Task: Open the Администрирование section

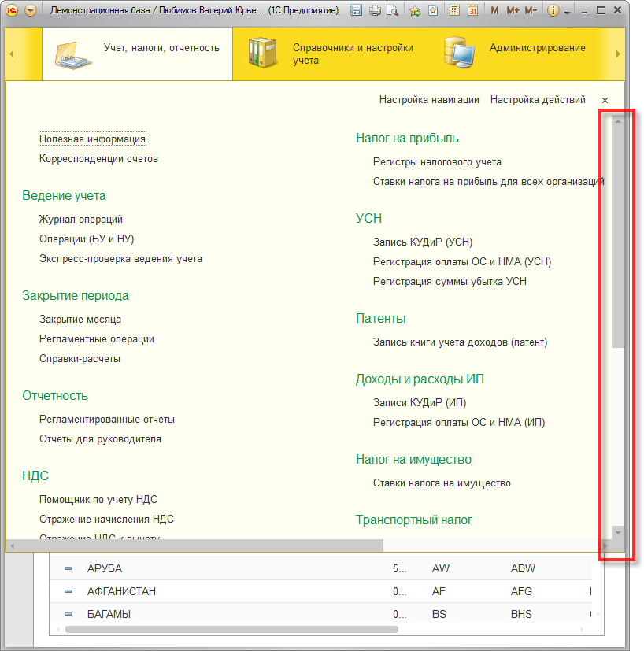Action: (x=516, y=54)
